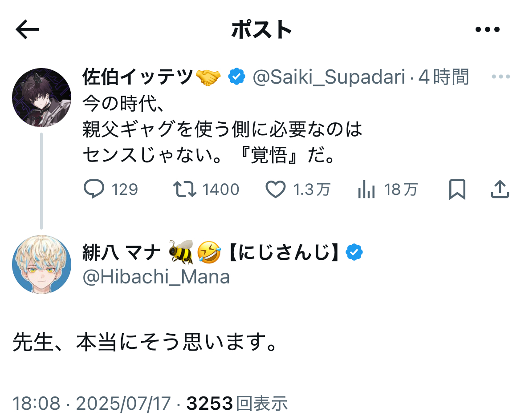Open the top-right three-dot post menu
525x420 pixels.
pos(488,30)
